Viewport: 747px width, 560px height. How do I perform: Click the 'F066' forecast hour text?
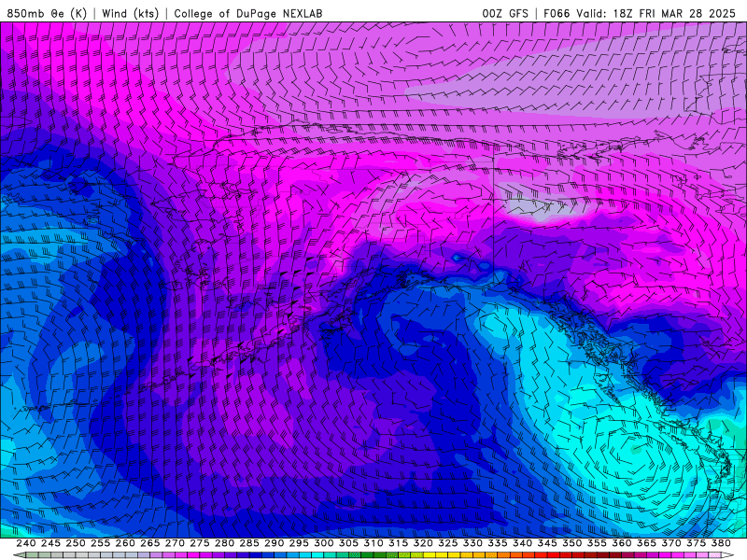tap(557, 13)
